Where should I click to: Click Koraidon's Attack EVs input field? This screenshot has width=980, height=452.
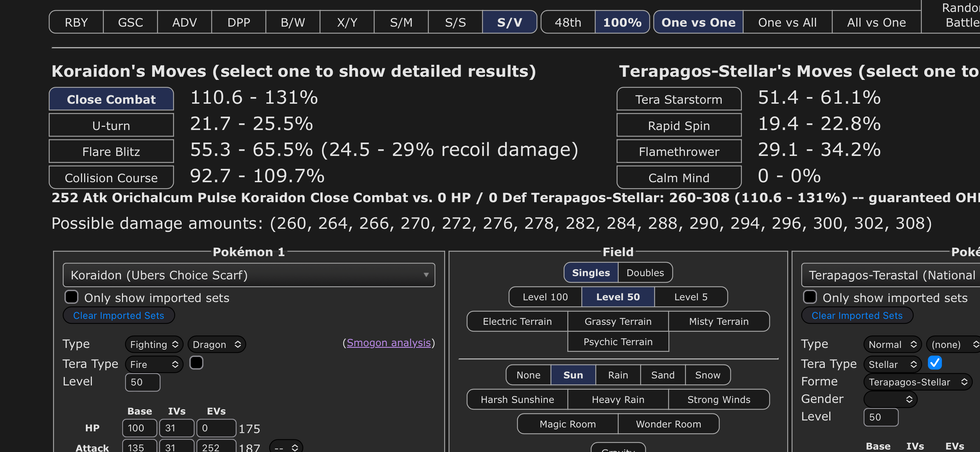coord(215,447)
